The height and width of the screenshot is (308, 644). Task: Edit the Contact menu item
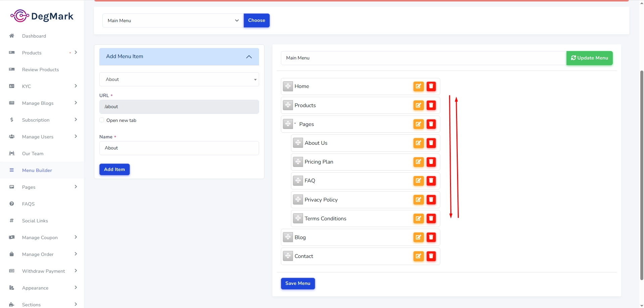click(418, 256)
